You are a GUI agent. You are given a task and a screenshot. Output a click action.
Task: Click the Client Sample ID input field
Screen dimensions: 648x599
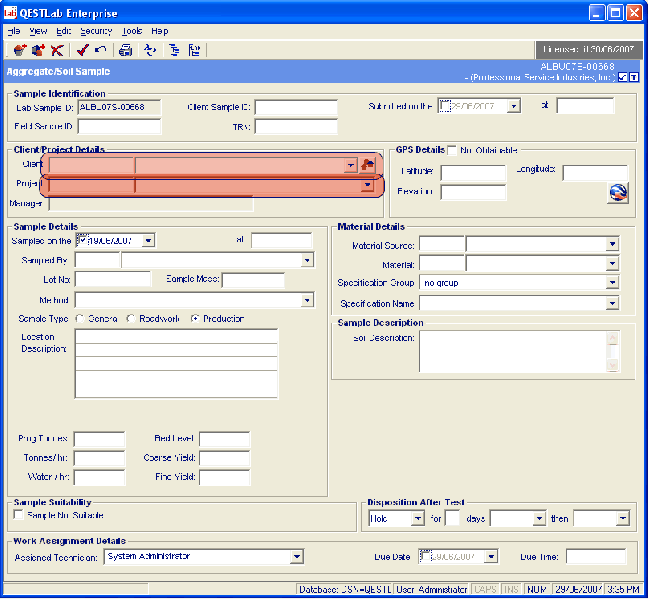[x=296, y=107]
